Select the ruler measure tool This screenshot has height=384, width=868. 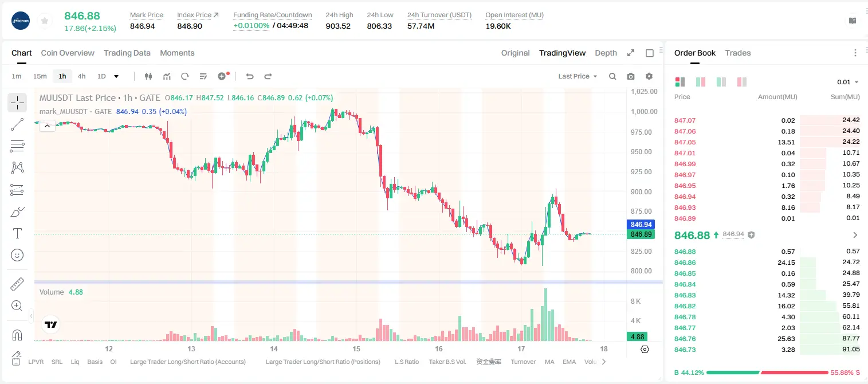tap(17, 284)
